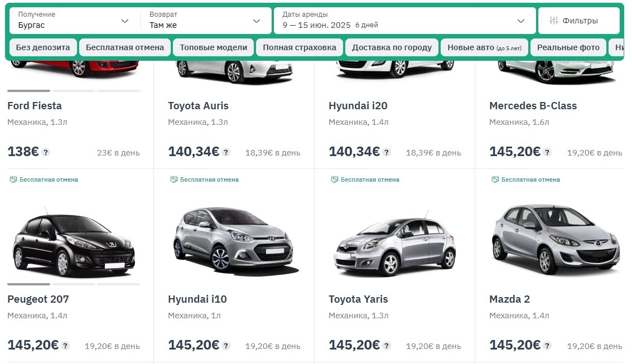The width and height of the screenshot is (632, 364).
Task: Toggle the Полная страховка filter chip
Action: tap(300, 47)
